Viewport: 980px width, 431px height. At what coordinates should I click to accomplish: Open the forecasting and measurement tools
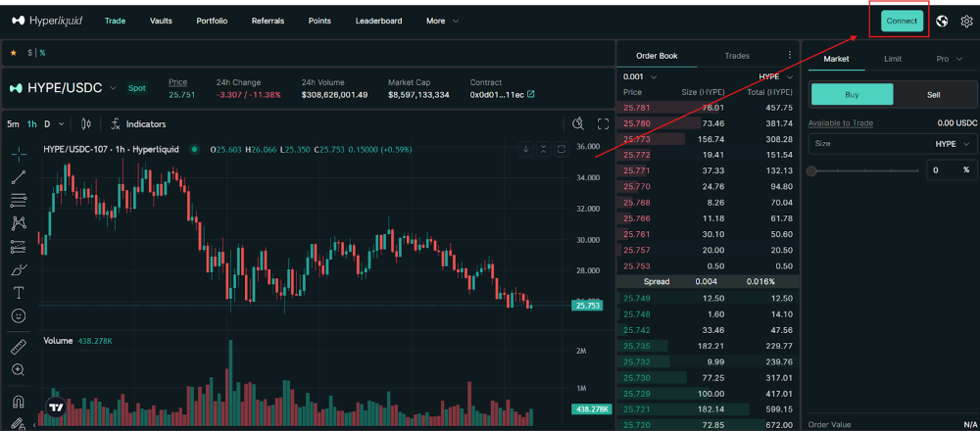tap(19, 247)
